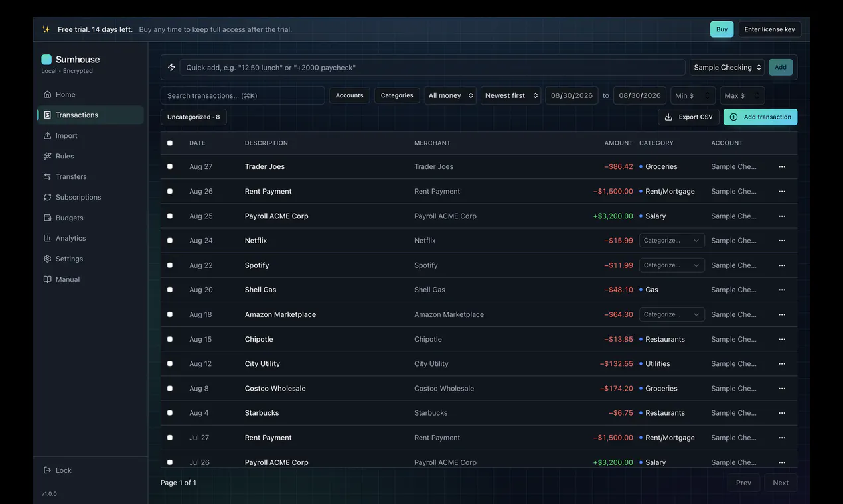The height and width of the screenshot is (504, 843).
Task: Click the Lock icon in sidebar
Action: (x=47, y=470)
